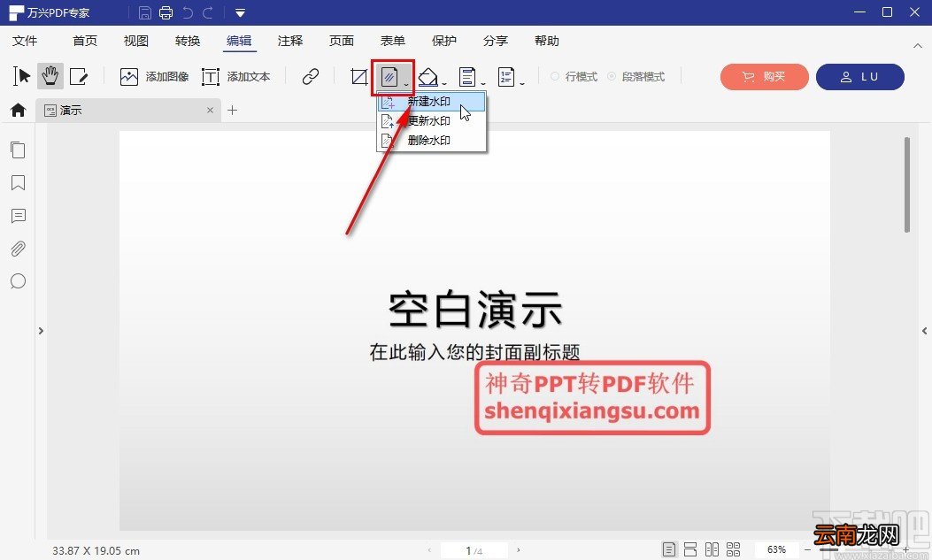Switch to the 分享 tab
The image size is (932, 560).
point(496,41)
